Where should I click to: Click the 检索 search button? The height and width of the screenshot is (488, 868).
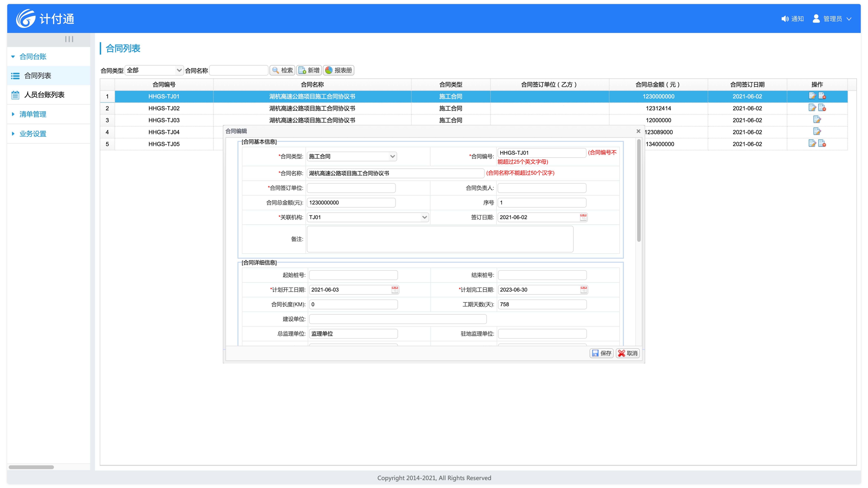(282, 70)
